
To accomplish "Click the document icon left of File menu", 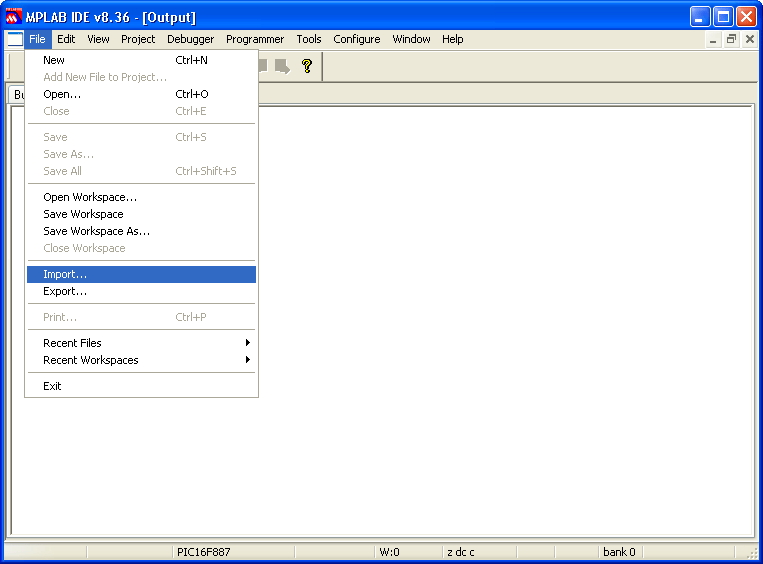I will (15, 39).
